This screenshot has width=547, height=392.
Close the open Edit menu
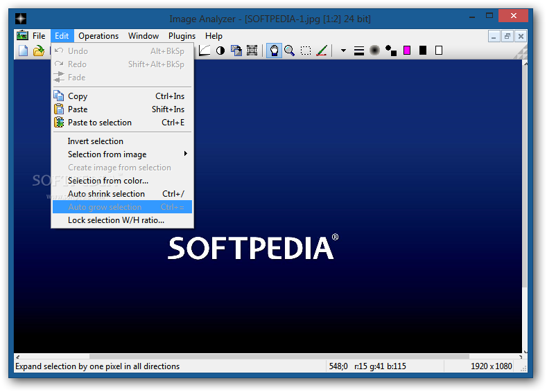62,36
